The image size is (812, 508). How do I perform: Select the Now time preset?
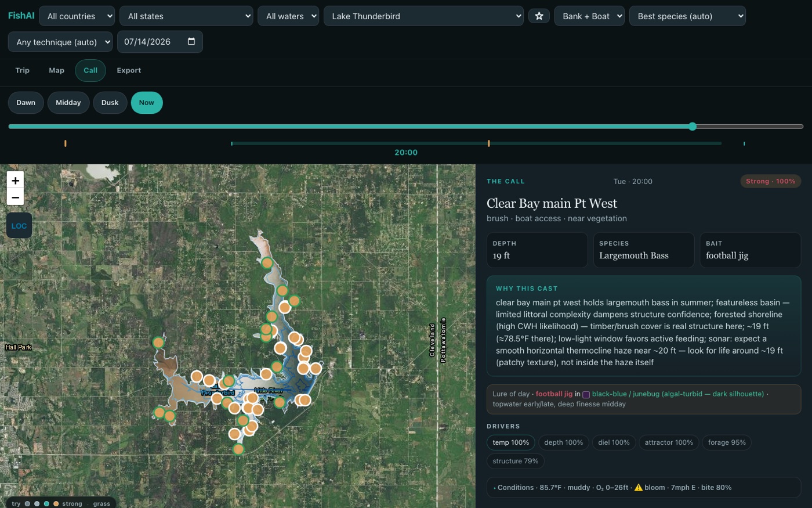[147, 103]
